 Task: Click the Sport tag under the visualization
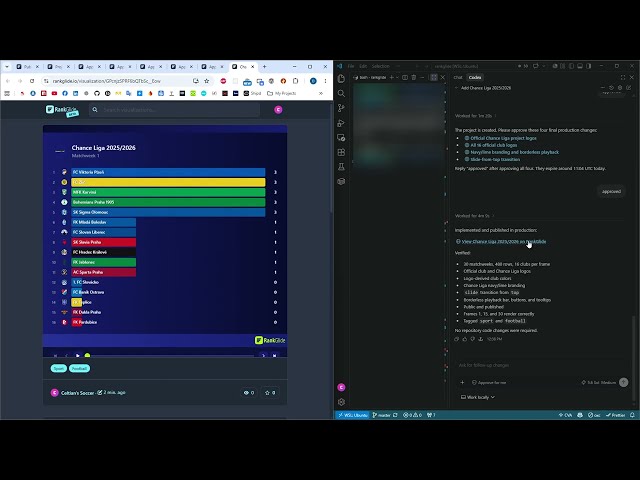click(59, 369)
